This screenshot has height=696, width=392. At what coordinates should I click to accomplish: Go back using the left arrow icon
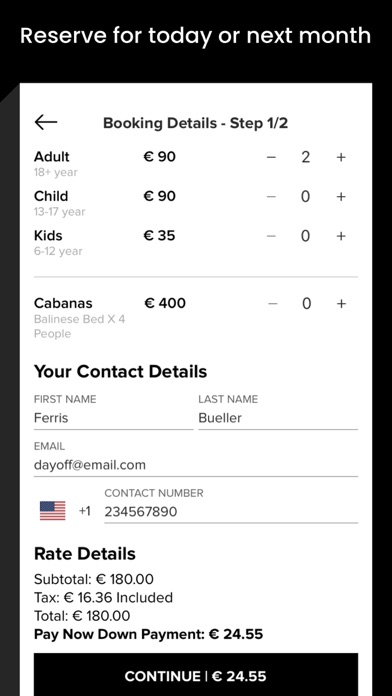[x=46, y=122]
